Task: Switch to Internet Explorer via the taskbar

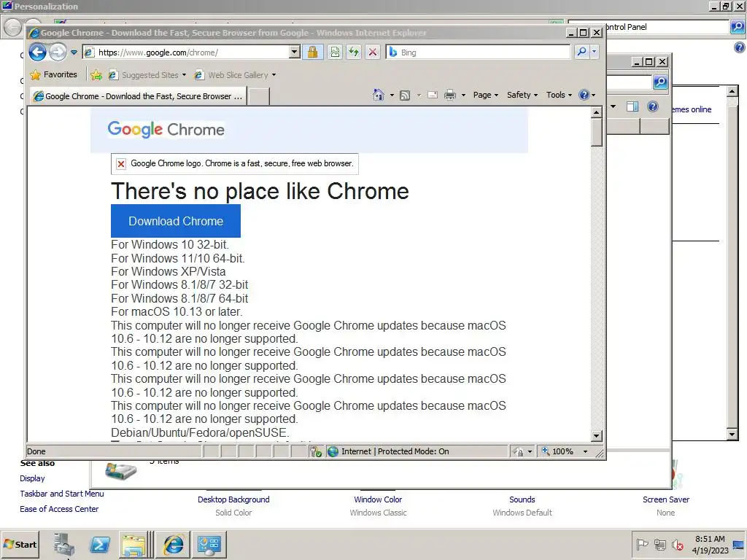Action: (x=173, y=544)
